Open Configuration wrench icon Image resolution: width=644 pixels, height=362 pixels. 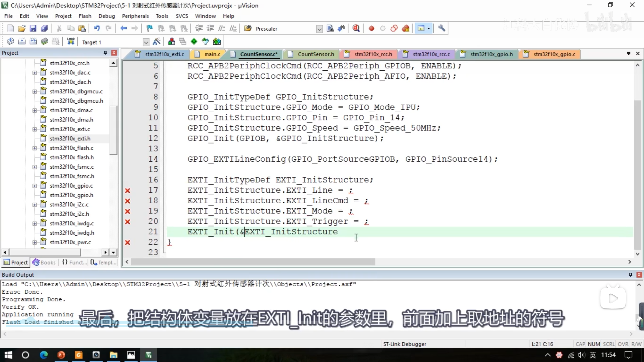click(441, 28)
